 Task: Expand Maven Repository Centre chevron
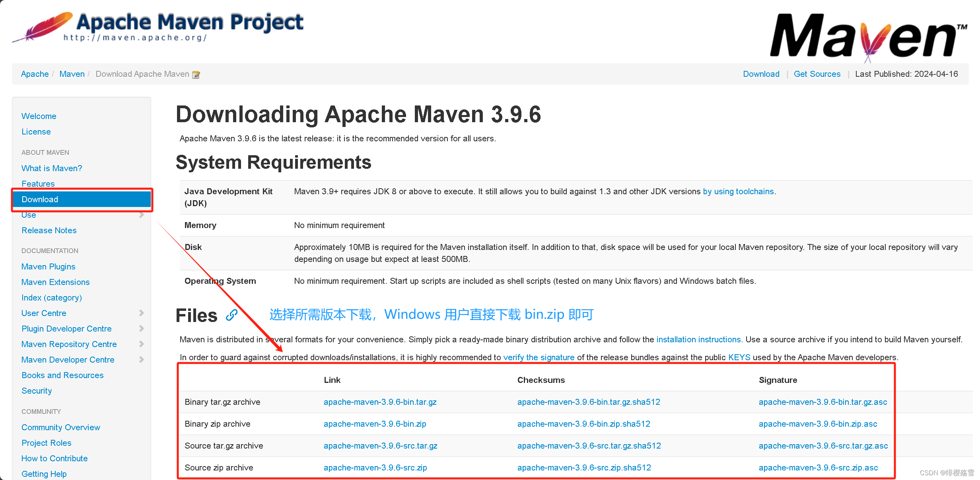click(142, 344)
